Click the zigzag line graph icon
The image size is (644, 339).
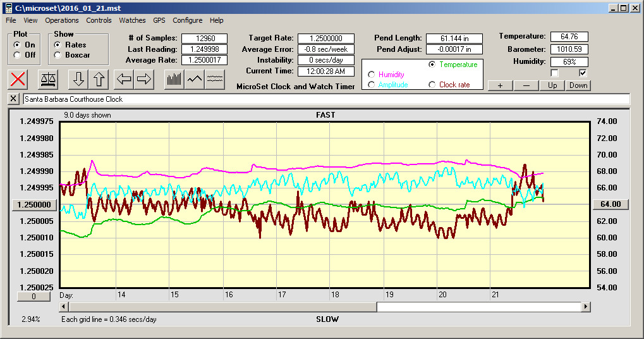click(195, 79)
